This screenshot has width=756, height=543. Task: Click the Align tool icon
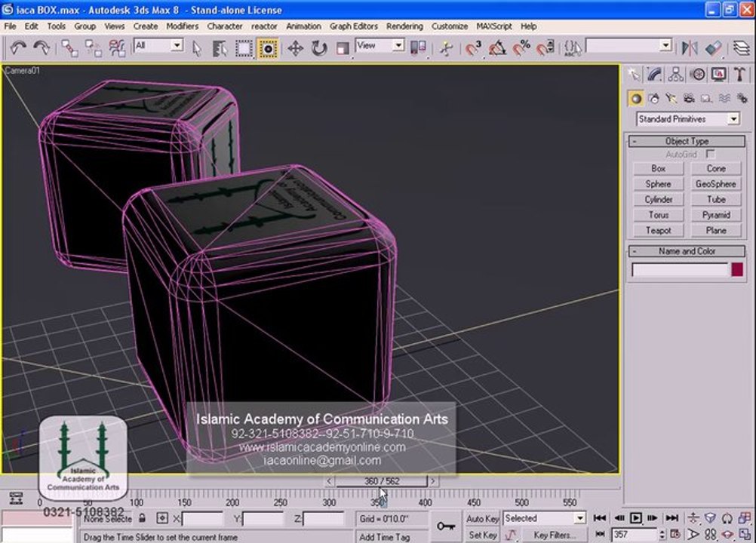pyautogui.click(x=713, y=48)
